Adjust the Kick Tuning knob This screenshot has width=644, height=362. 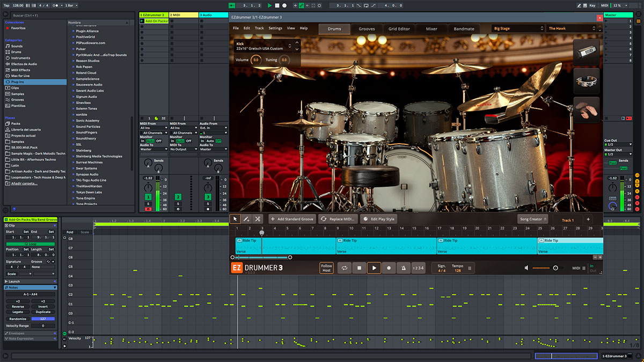click(x=284, y=60)
